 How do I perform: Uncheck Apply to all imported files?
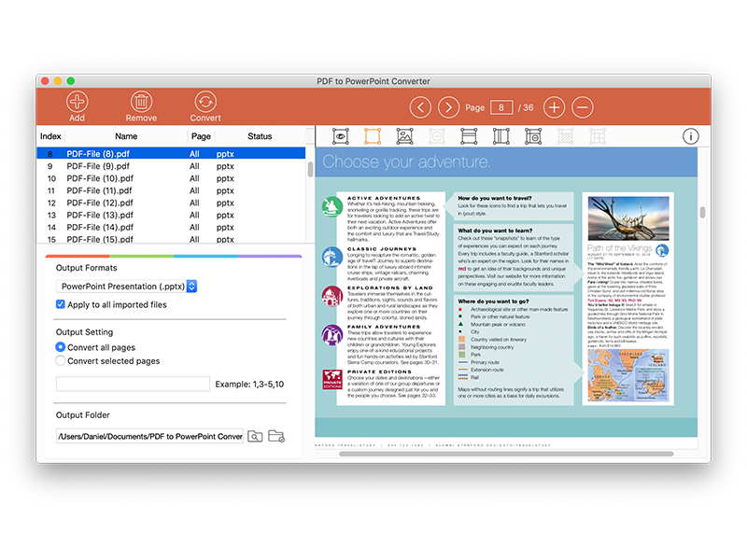pos(60,304)
